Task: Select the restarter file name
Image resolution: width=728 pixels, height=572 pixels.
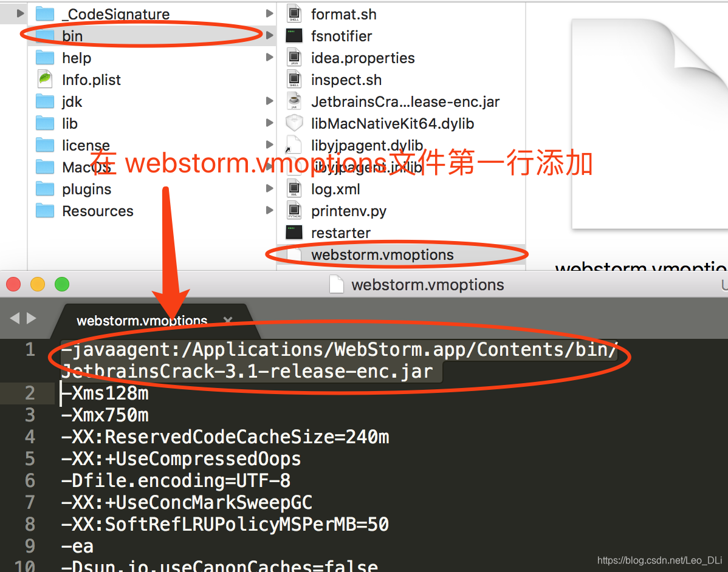Action: pyautogui.click(x=341, y=233)
